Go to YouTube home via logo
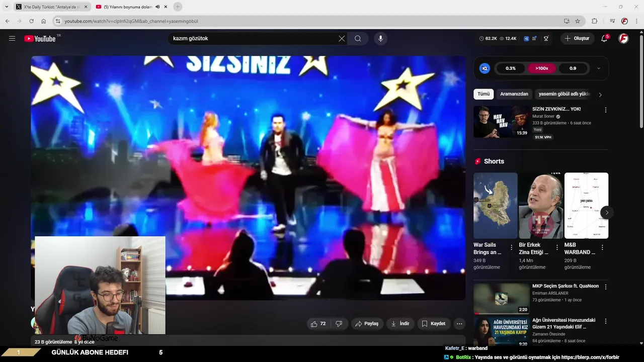Screen dimensions: 644x362 point(40,39)
